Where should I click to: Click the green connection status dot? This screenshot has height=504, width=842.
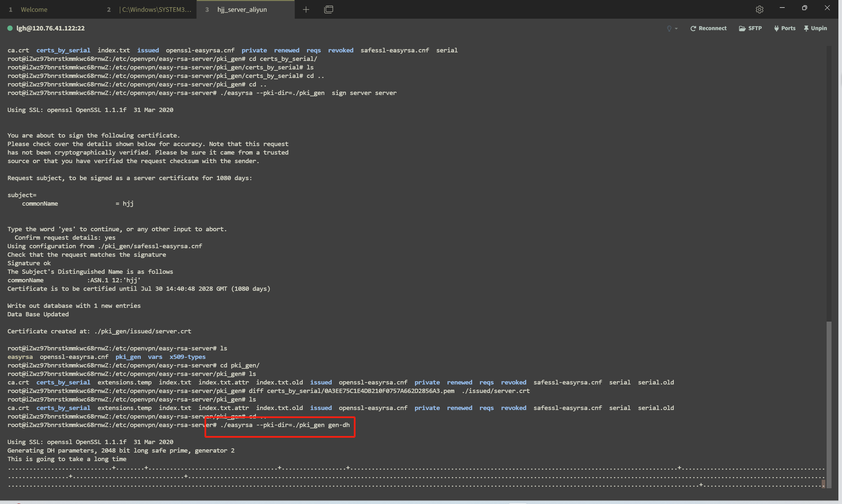[10, 28]
